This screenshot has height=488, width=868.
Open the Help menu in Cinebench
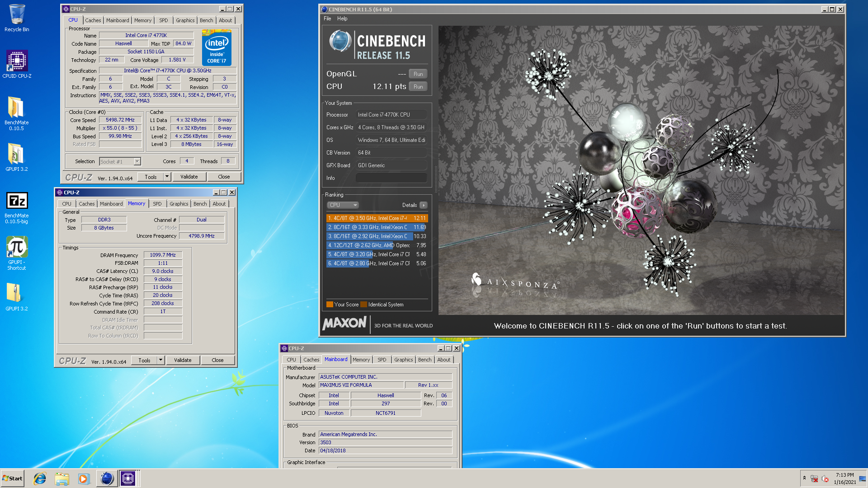[342, 19]
